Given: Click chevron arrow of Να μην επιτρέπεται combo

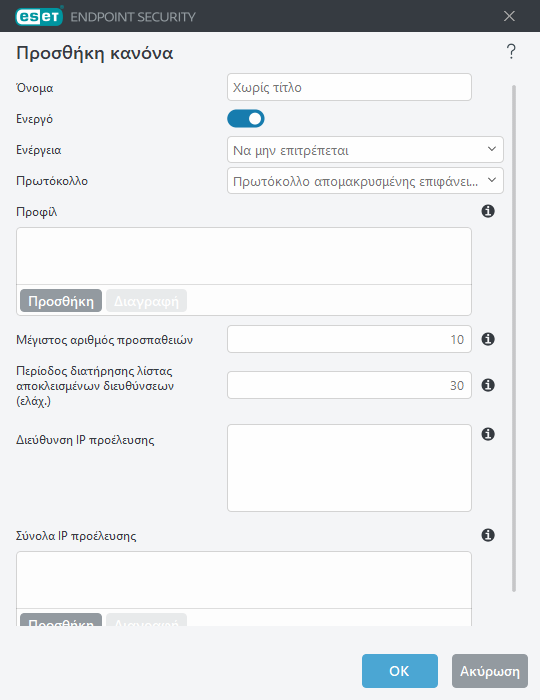Looking at the screenshot, I should click(492, 149).
